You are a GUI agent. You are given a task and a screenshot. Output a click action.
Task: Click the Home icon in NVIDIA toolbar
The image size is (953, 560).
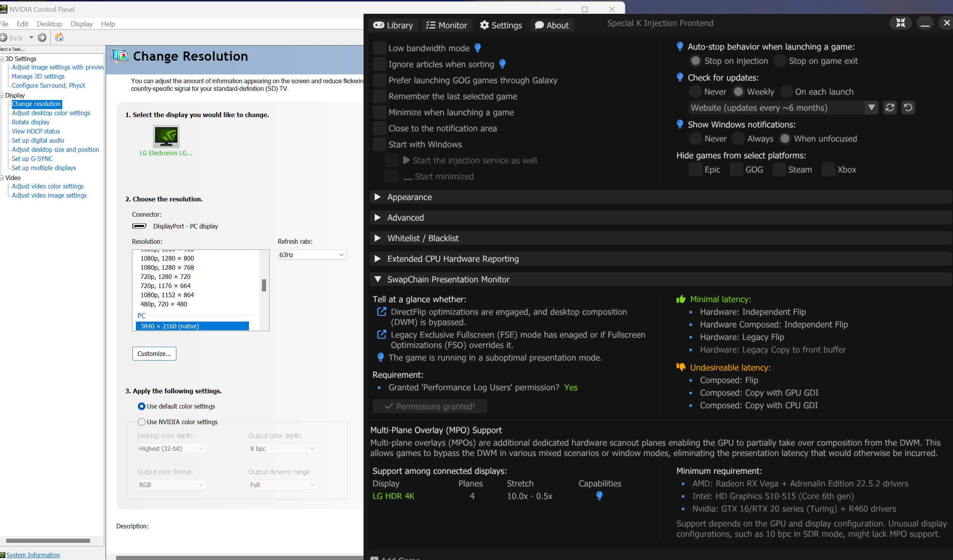pyautogui.click(x=59, y=37)
